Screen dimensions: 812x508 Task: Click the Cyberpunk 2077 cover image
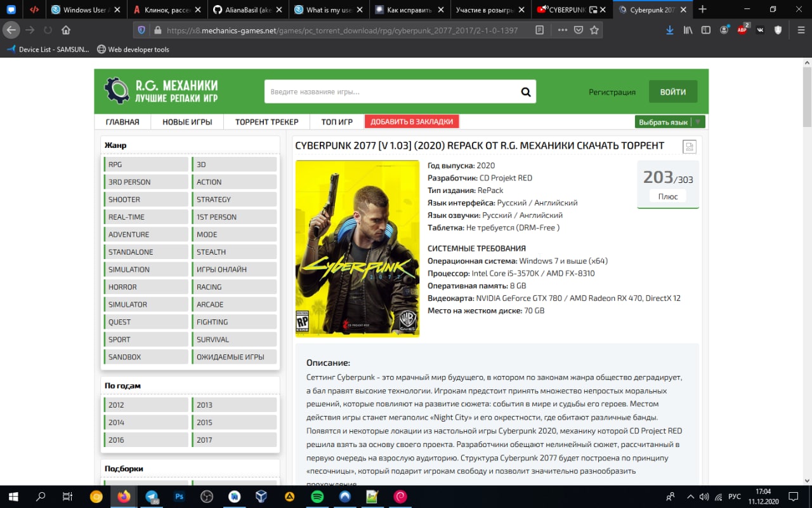coord(357,248)
